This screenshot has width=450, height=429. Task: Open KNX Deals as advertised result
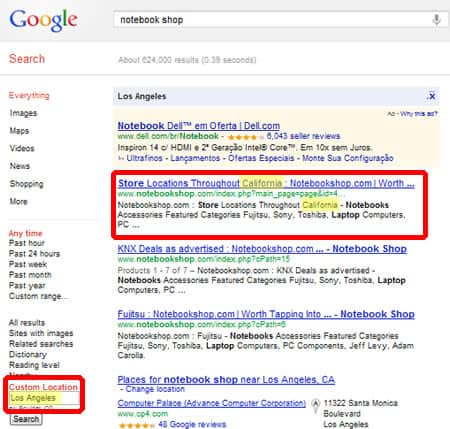click(262, 249)
